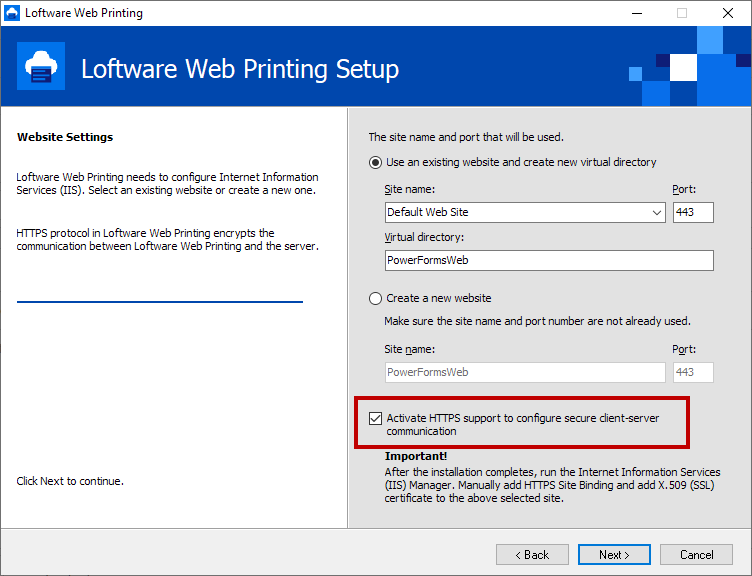This screenshot has width=752, height=576.
Task: Toggle the Activate HTTPS support checkbox
Action: 376,418
